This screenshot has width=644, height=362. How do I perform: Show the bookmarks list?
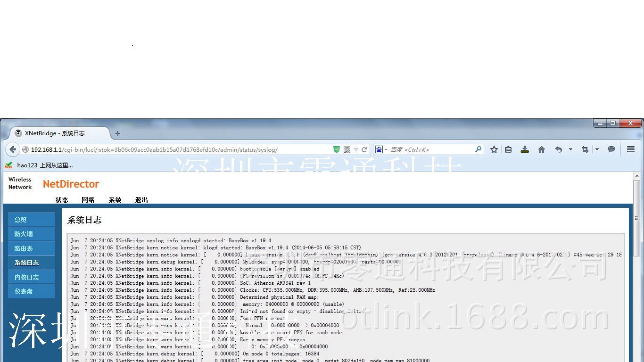coord(508,149)
